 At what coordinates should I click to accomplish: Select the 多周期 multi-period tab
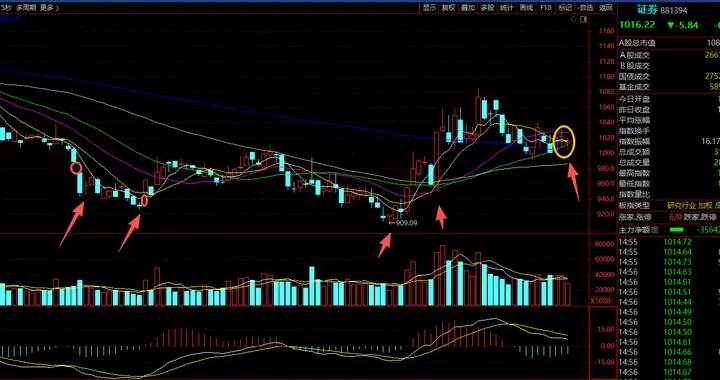point(26,8)
